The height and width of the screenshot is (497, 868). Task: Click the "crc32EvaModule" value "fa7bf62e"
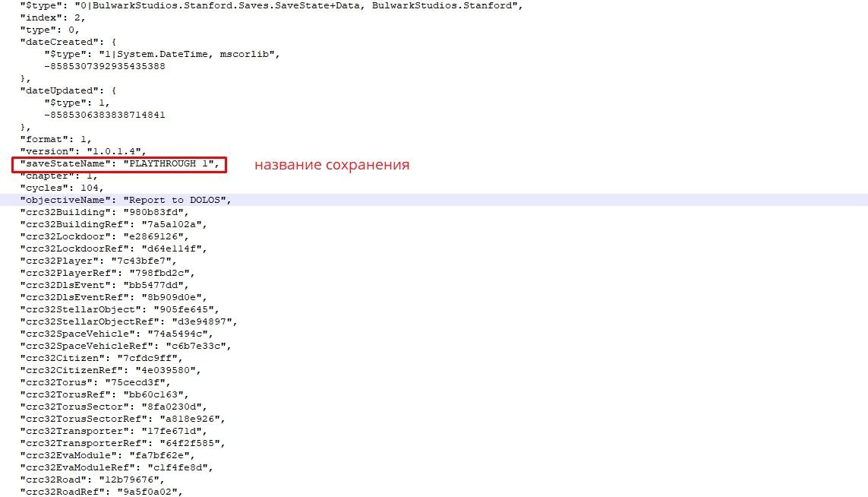coord(167,455)
